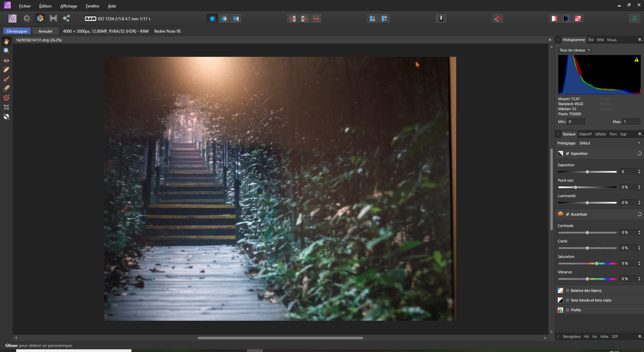
Task: Open the assistant options icon
Action: coord(441,19)
